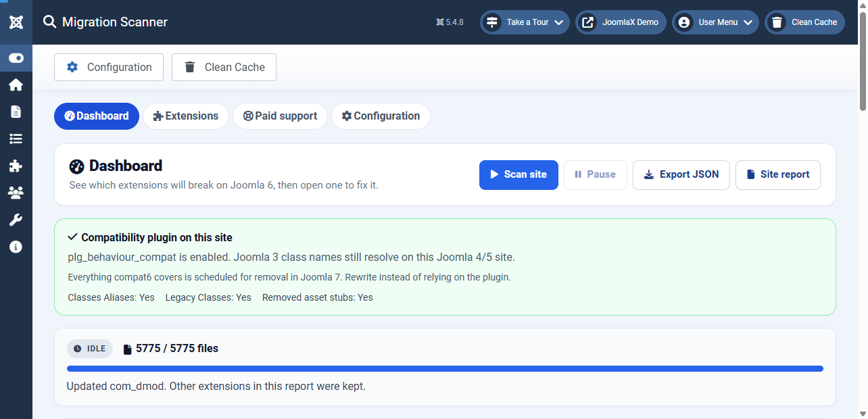
Task: Click the gauge icon in the Dashboard tab
Action: click(70, 116)
